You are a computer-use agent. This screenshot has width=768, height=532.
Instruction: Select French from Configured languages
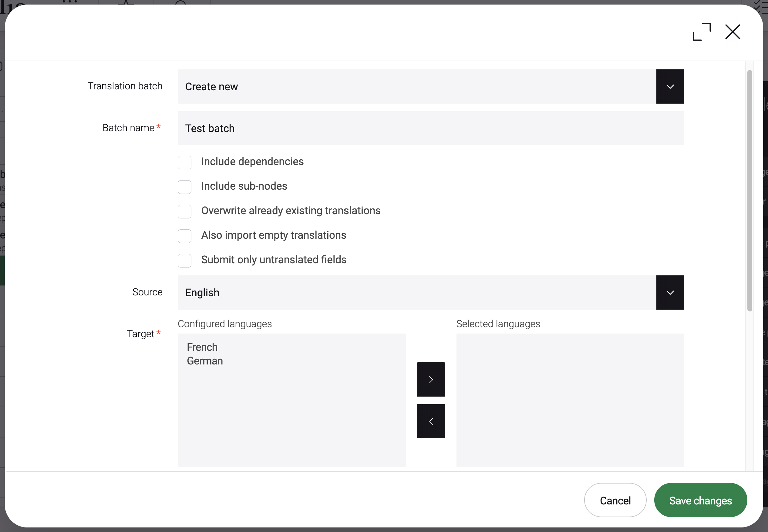(202, 347)
